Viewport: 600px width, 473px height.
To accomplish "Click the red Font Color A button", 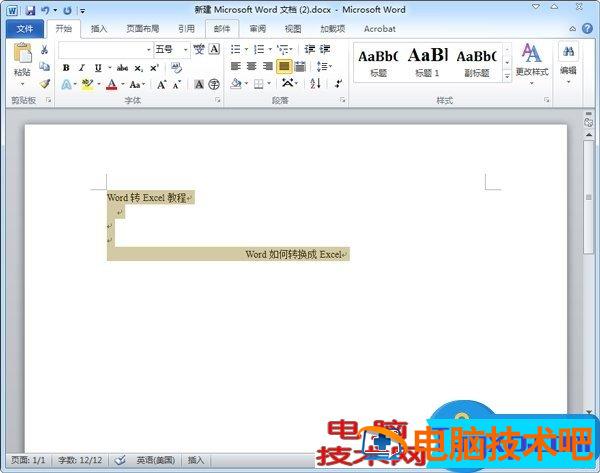I will tap(111, 84).
